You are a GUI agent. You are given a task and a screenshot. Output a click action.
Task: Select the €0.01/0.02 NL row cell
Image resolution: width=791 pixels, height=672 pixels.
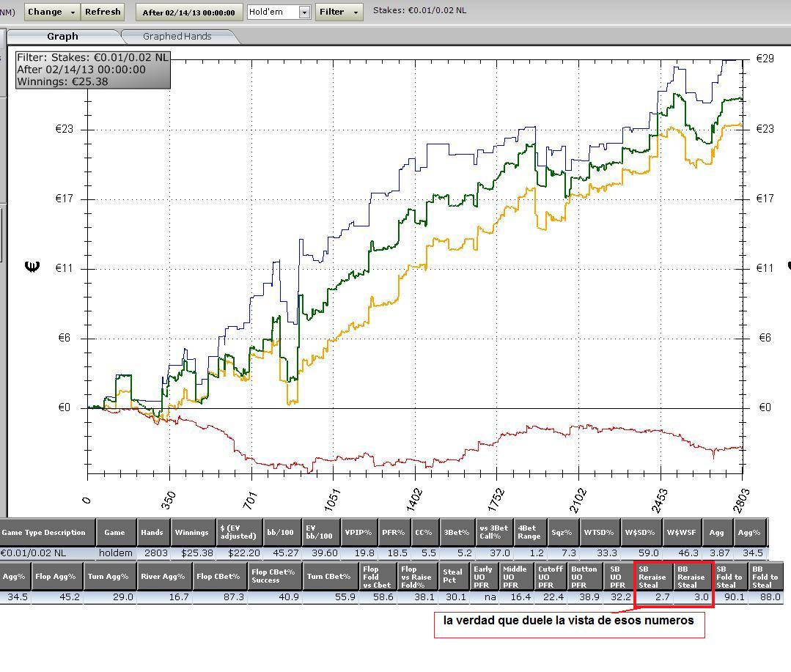click(48, 553)
